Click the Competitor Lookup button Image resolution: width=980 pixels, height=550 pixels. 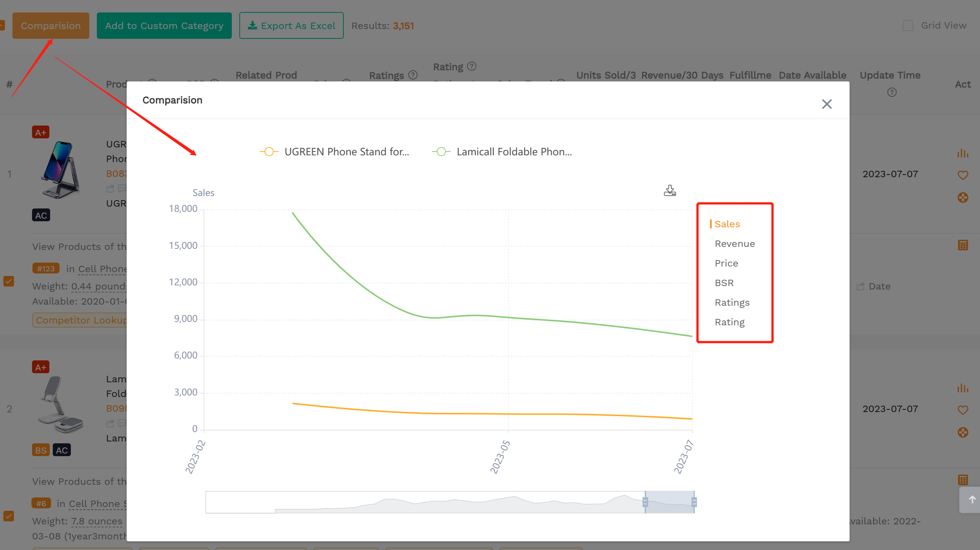[x=80, y=320]
